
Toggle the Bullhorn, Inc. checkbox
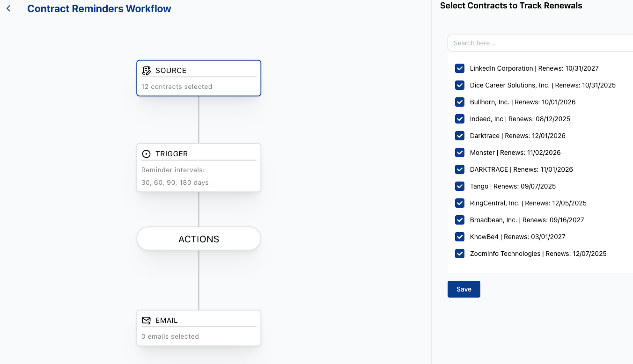[x=460, y=102]
